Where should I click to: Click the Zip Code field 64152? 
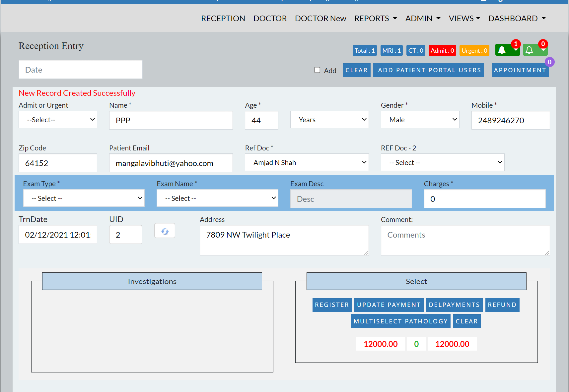pos(58,163)
